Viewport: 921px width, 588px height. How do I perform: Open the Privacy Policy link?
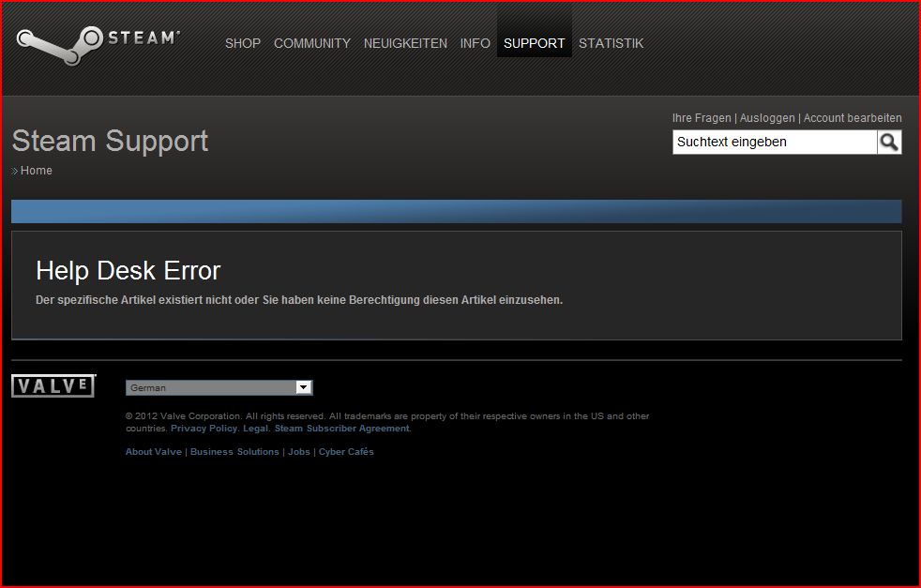click(204, 429)
